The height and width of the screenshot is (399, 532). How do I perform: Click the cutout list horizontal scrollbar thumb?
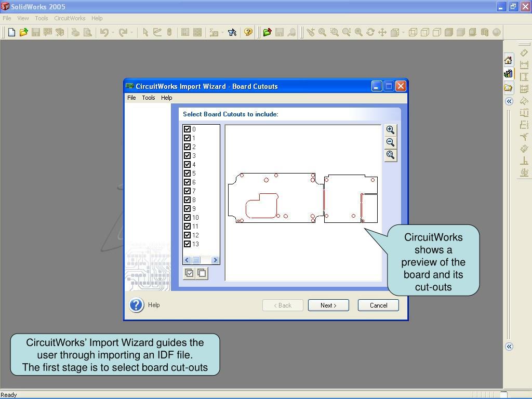(196, 260)
